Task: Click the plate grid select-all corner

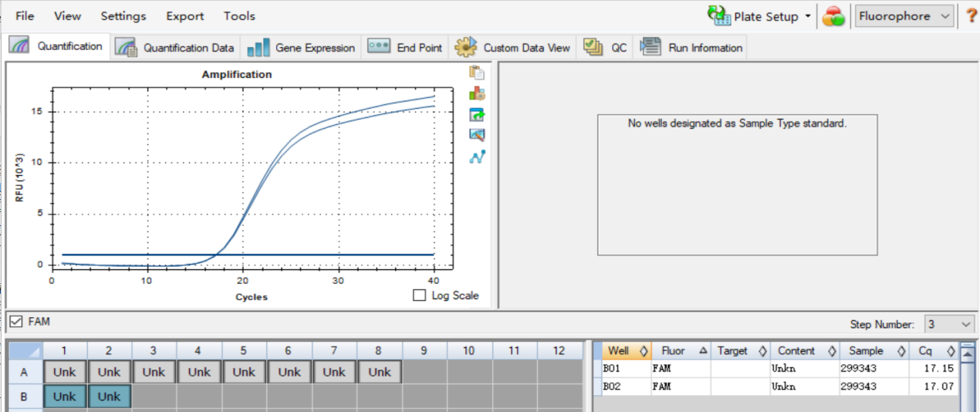Action: pyautogui.click(x=24, y=351)
